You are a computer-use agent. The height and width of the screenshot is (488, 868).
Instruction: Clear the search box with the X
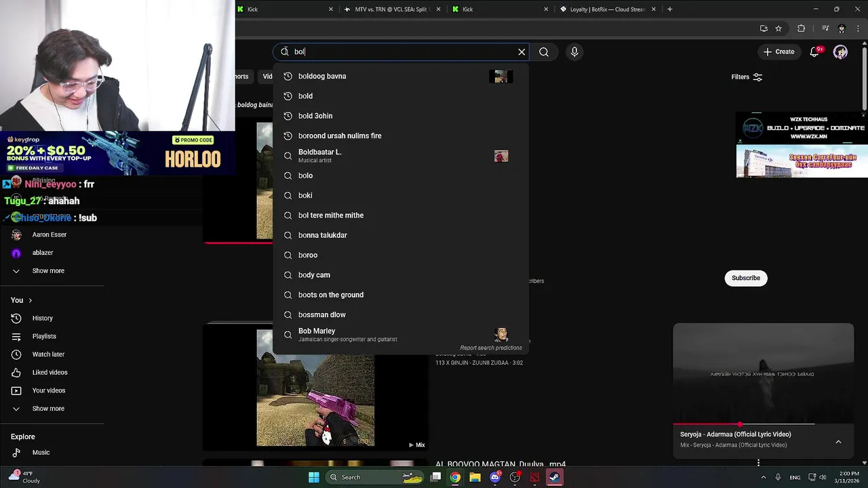click(x=521, y=52)
